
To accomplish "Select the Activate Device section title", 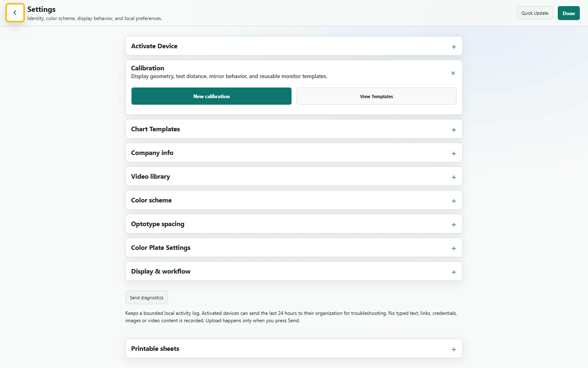I will click(x=154, y=46).
